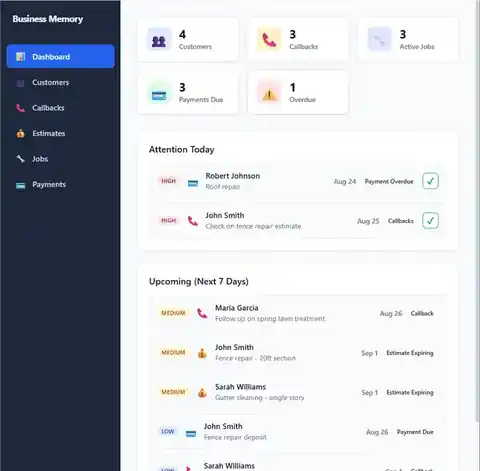Click "Check on fence repair estimate" text
The height and width of the screenshot is (471, 480).
pos(253,226)
